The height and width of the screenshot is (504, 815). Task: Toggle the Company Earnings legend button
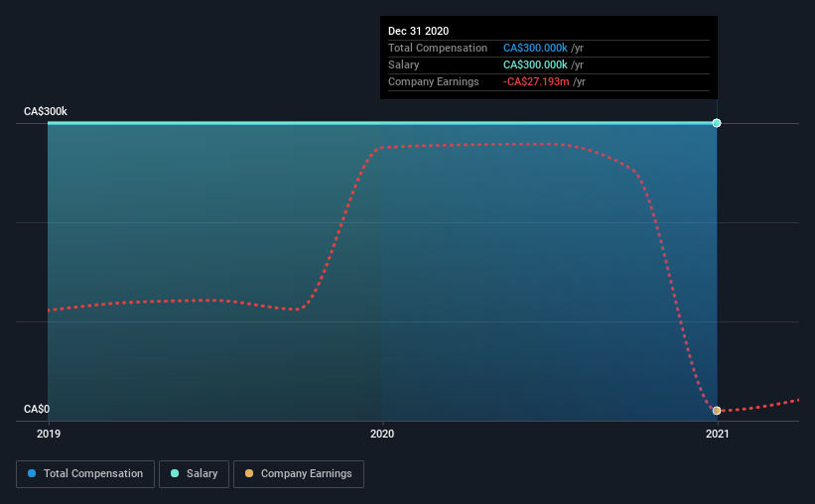(x=299, y=474)
